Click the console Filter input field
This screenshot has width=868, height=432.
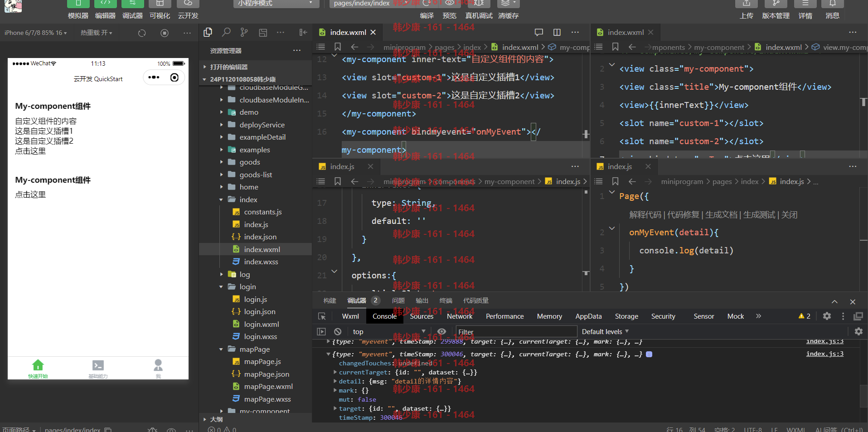click(516, 331)
